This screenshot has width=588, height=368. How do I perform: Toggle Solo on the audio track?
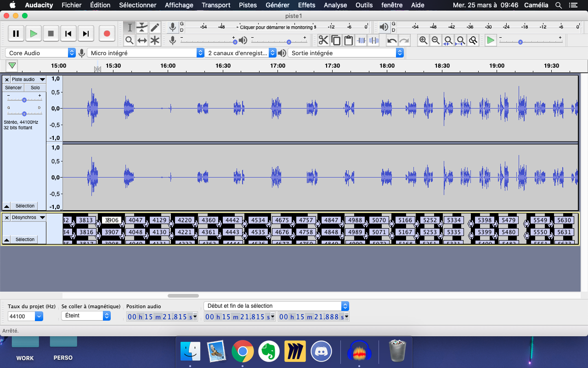pyautogui.click(x=35, y=87)
